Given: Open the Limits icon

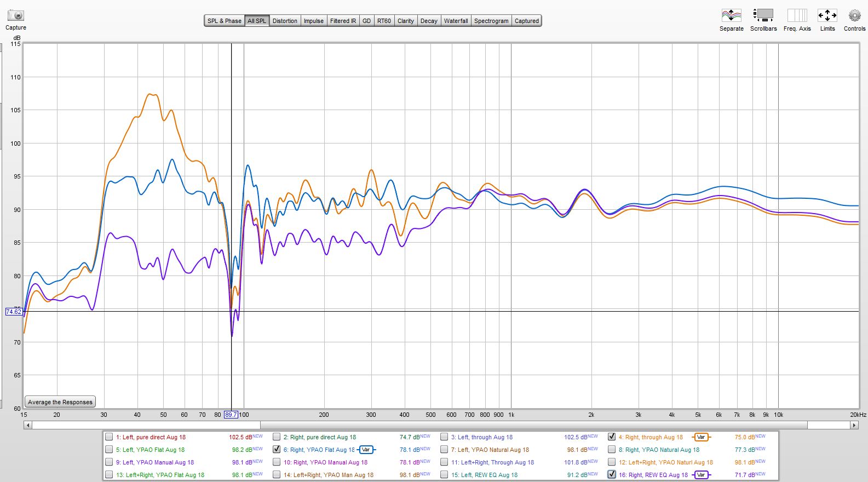Looking at the screenshot, I should [x=827, y=16].
